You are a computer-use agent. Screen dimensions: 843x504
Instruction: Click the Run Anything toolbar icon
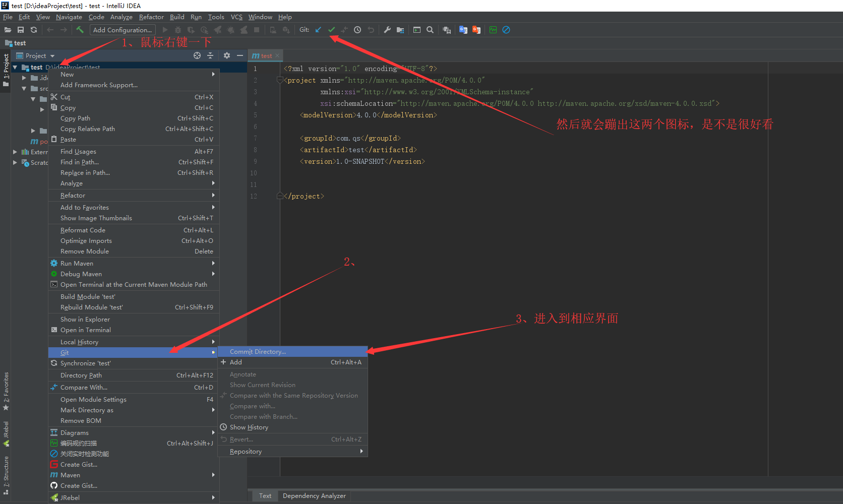(x=417, y=30)
